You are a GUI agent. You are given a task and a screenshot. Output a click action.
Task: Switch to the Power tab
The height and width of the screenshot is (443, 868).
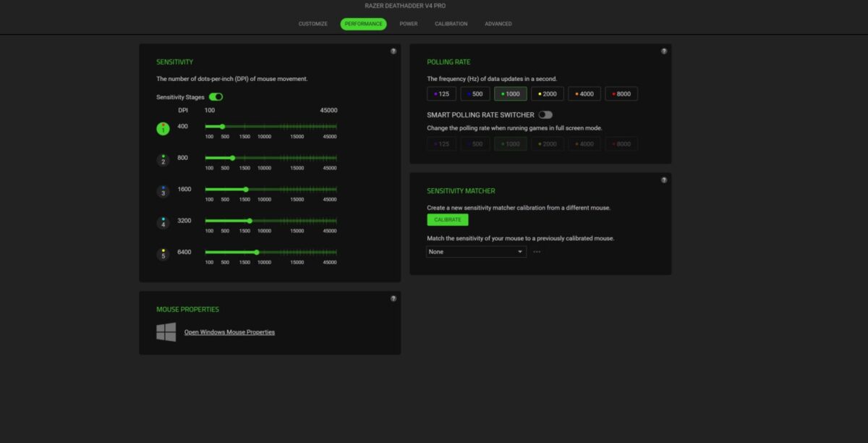pyautogui.click(x=409, y=24)
